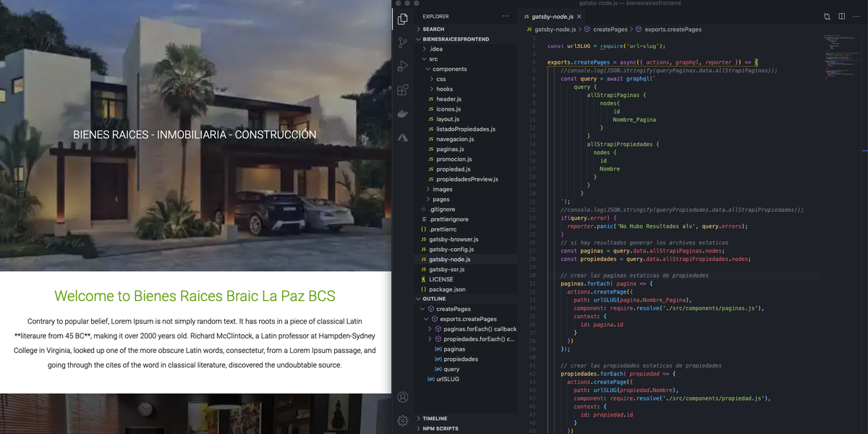Split the editor to the right
This screenshot has width=868, height=434.
[x=842, y=16]
